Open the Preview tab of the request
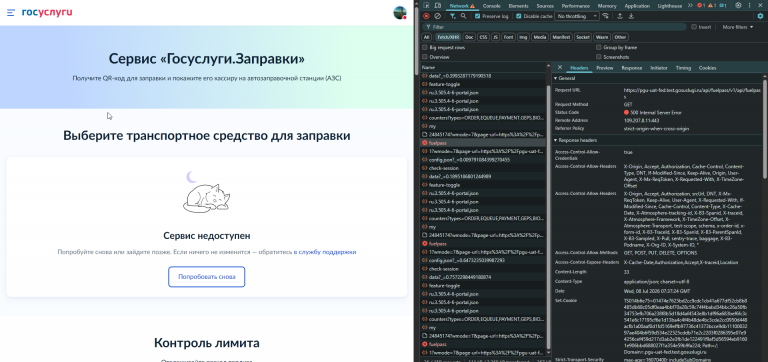 point(604,68)
